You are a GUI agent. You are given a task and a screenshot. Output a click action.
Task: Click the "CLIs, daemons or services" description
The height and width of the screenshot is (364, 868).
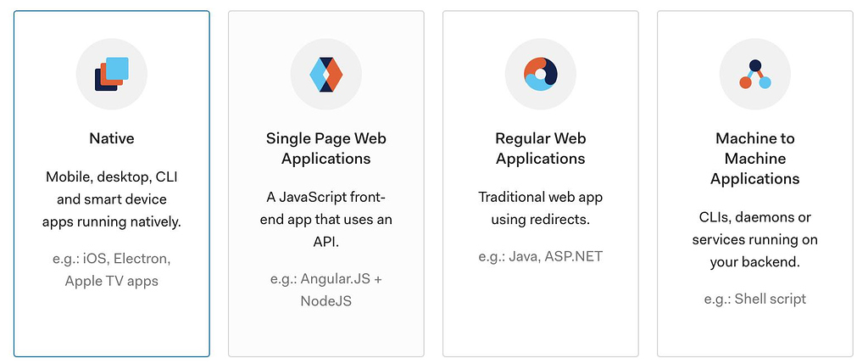point(755,239)
